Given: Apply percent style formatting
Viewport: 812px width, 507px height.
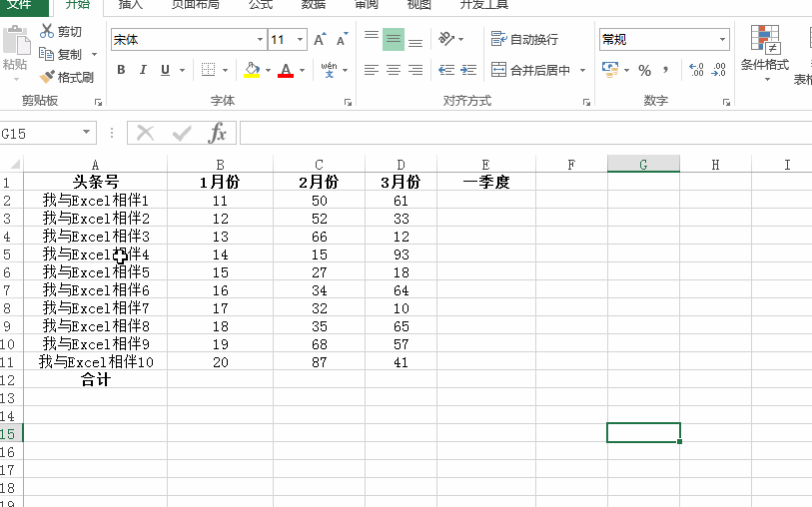Looking at the screenshot, I should coord(644,70).
